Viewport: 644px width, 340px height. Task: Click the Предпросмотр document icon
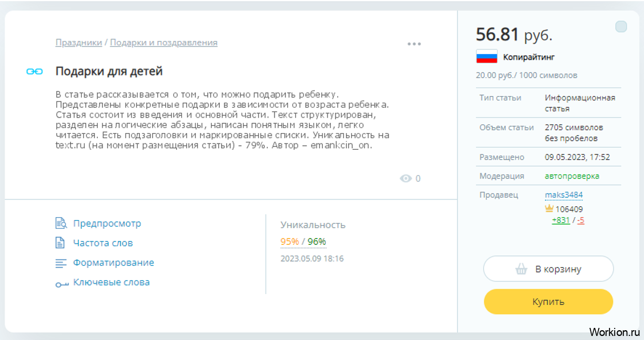(61, 223)
